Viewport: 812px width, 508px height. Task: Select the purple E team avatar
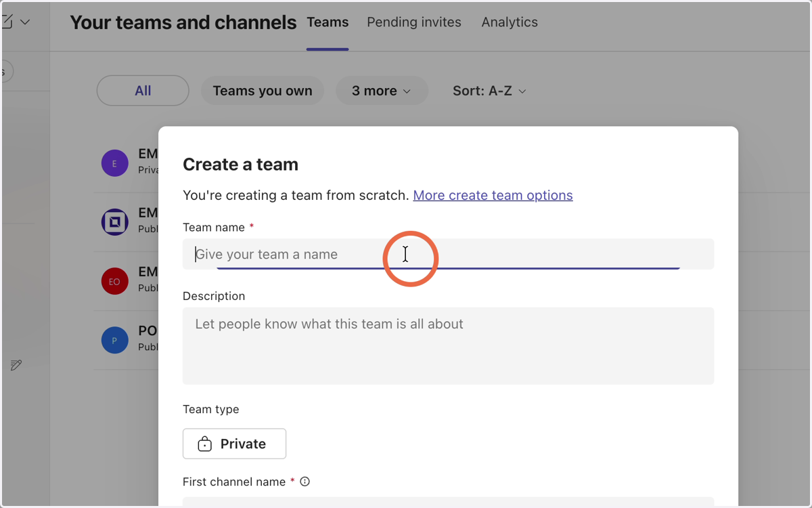114,163
